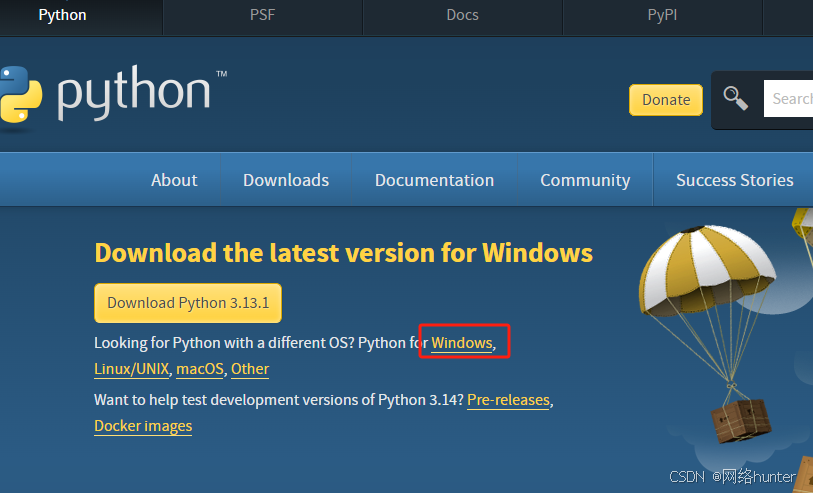Click the magnifying glass search icon
This screenshot has width=813, height=493.
pyautogui.click(x=736, y=98)
